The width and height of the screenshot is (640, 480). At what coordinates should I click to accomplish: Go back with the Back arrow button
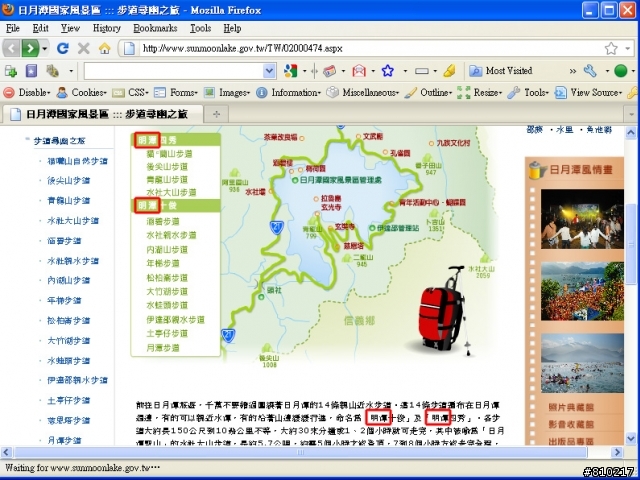tap(11, 49)
